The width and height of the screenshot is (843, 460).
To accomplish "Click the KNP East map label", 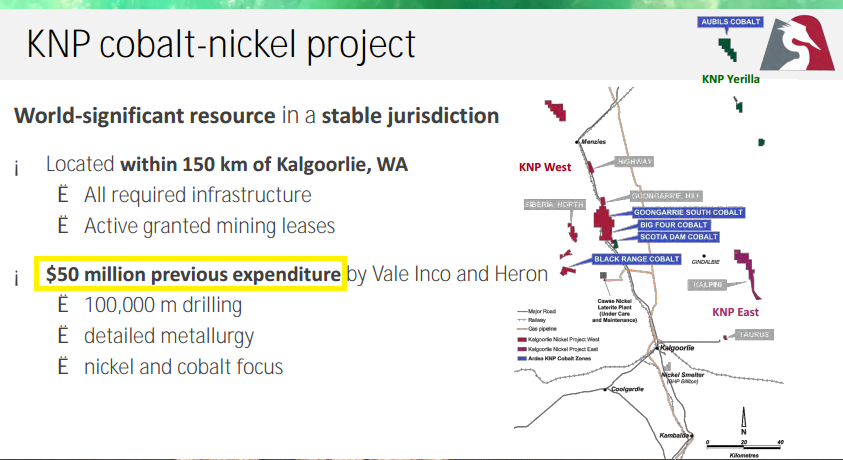I will [x=735, y=312].
